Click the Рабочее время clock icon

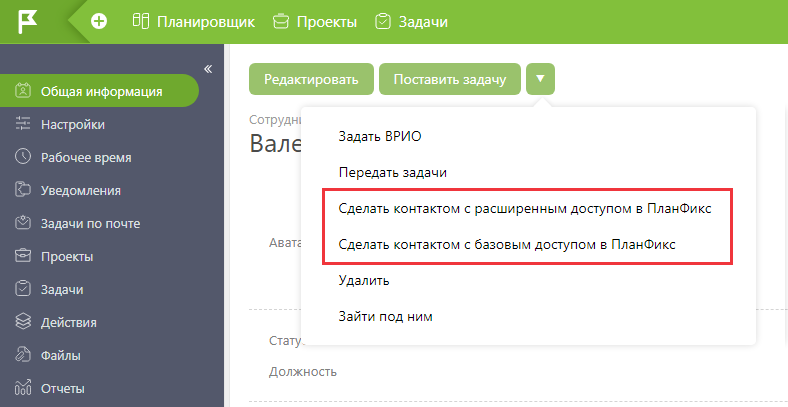coord(23,157)
